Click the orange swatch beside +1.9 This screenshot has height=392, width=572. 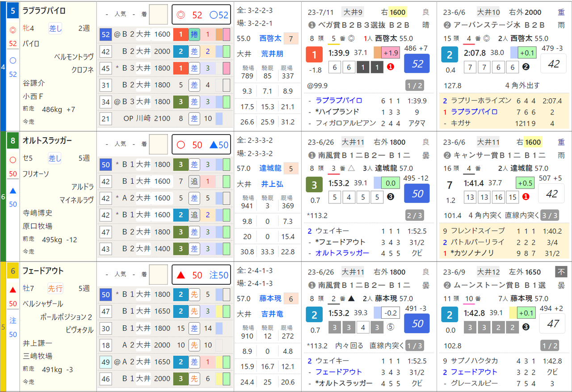tap(378, 53)
